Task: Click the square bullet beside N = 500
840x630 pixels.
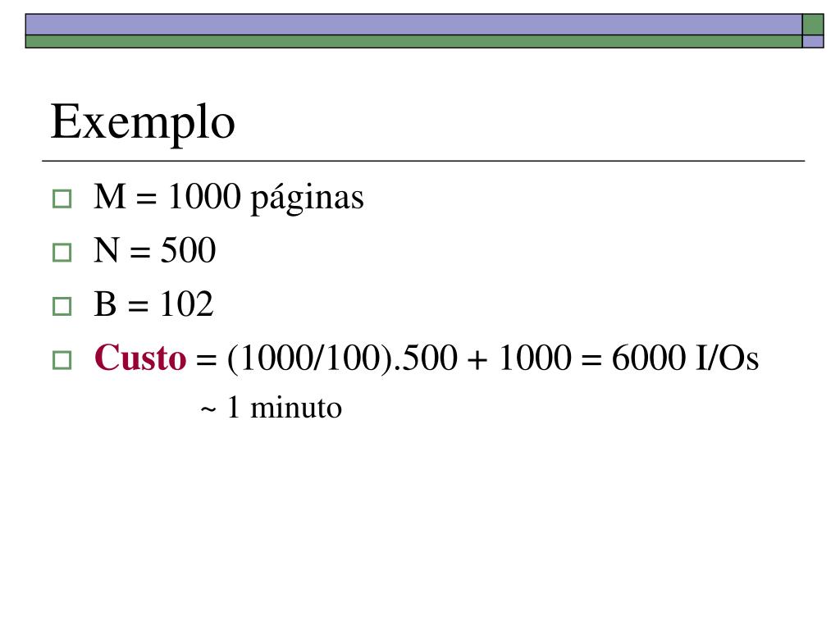Action: 62,253
